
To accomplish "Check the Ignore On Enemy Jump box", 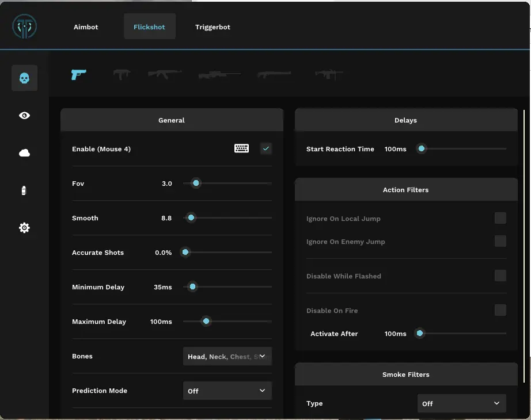I will pyautogui.click(x=500, y=241).
